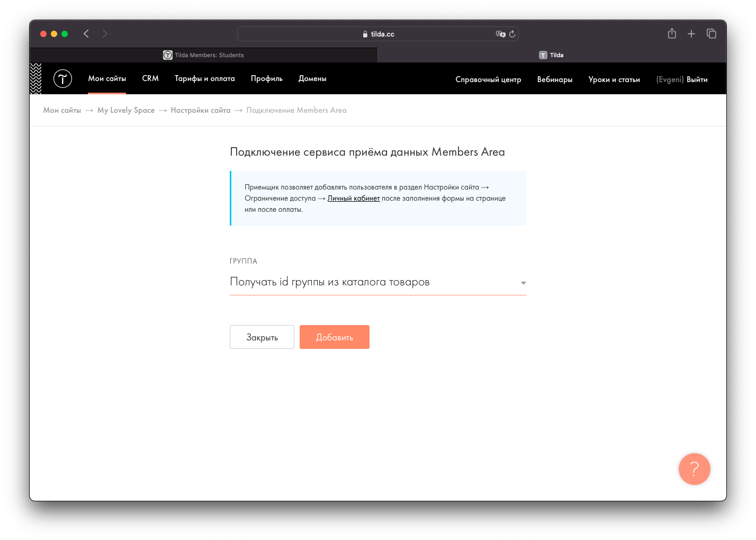Screen dimensions: 756x540
Task: Open CRM in the top navigation
Action: [x=150, y=78]
